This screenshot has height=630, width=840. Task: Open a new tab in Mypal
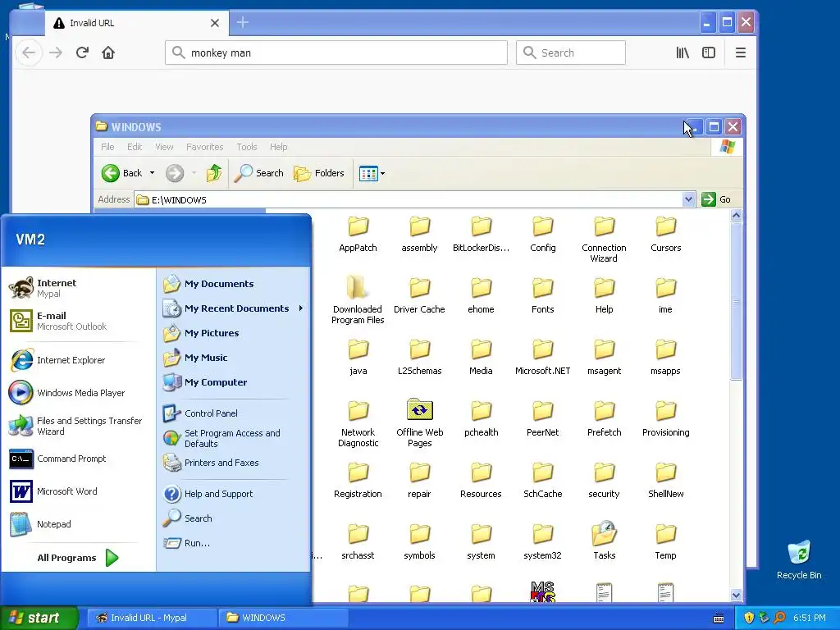243,22
